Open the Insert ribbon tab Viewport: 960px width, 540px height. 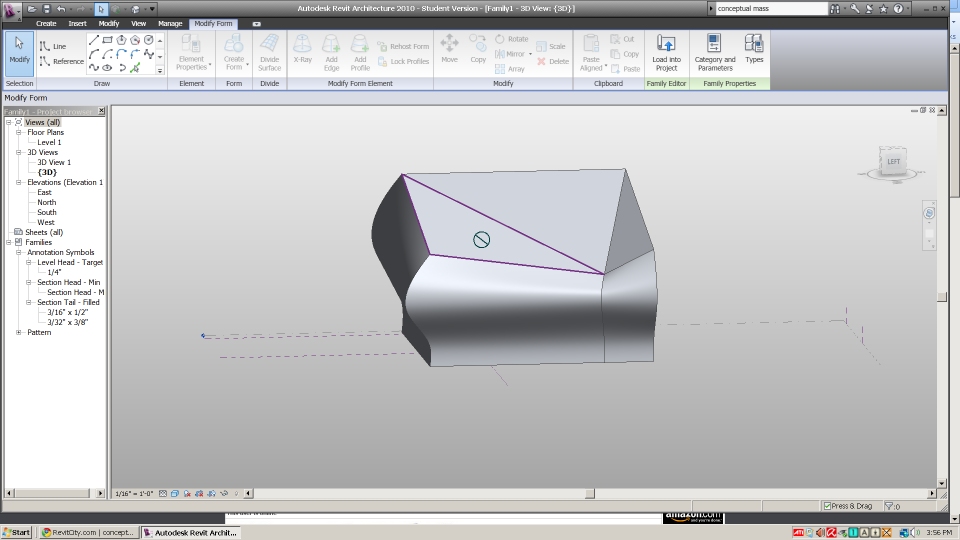(77, 23)
